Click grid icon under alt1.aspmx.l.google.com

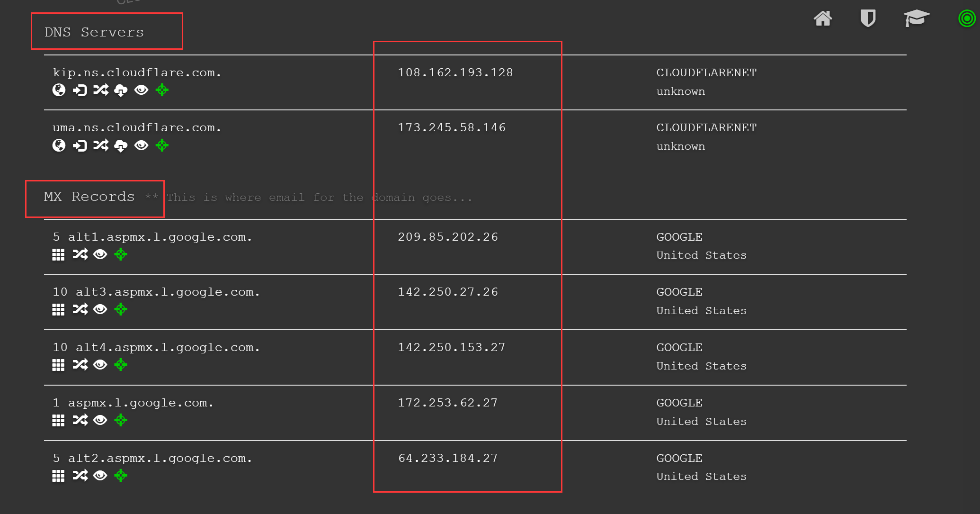(58, 255)
